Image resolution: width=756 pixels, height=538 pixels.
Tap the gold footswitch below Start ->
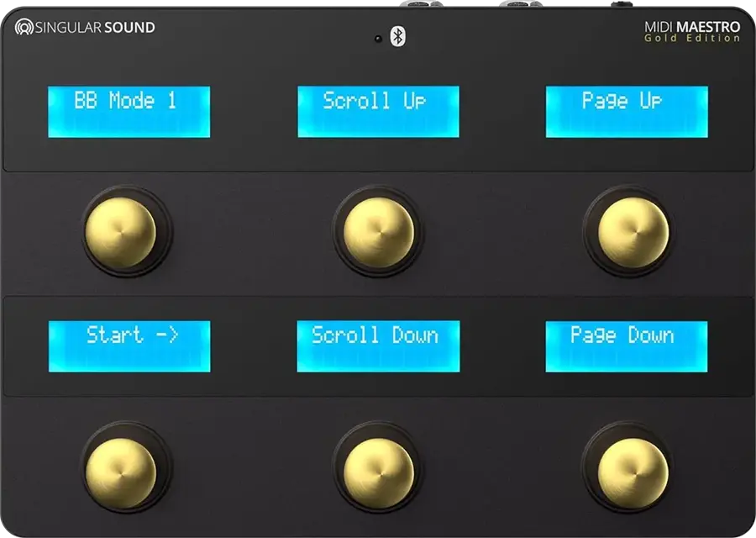120,473
